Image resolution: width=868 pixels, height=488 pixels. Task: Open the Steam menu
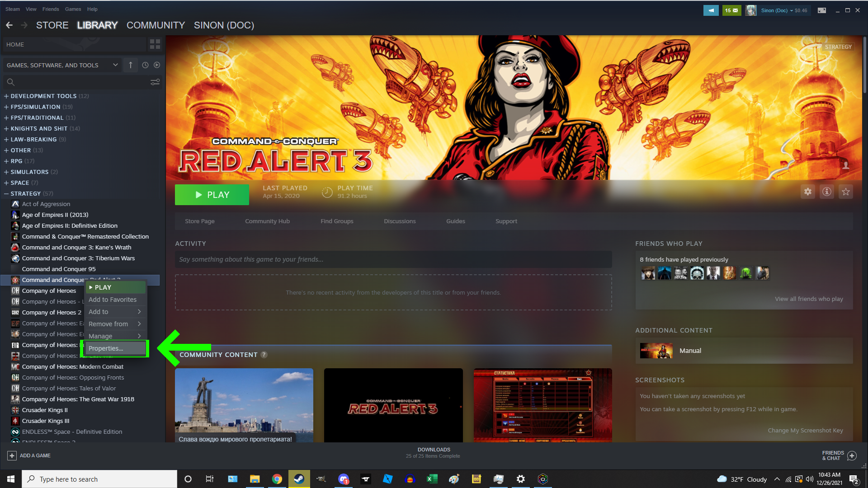point(13,9)
